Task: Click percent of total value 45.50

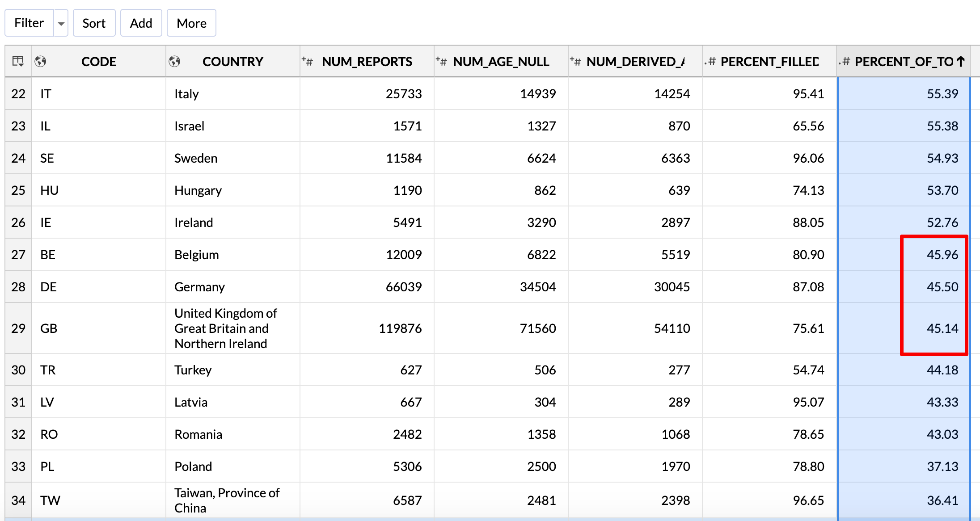Action: (x=942, y=287)
